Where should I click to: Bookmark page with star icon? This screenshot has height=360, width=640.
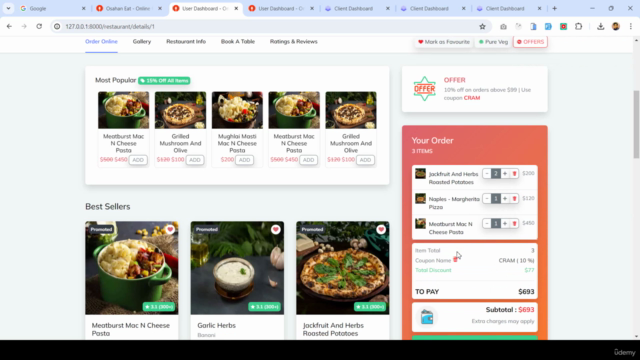pyautogui.click(x=482, y=27)
